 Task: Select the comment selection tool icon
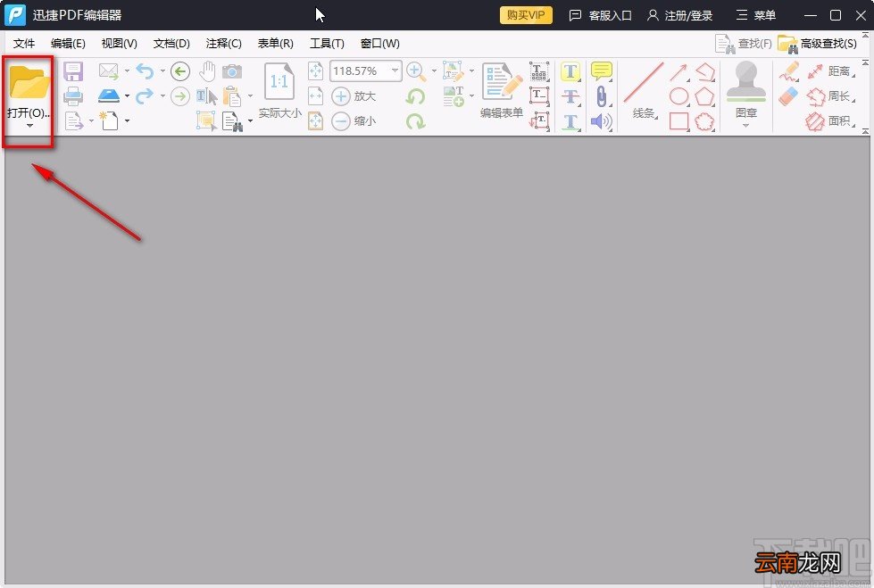(x=206, y=120)
